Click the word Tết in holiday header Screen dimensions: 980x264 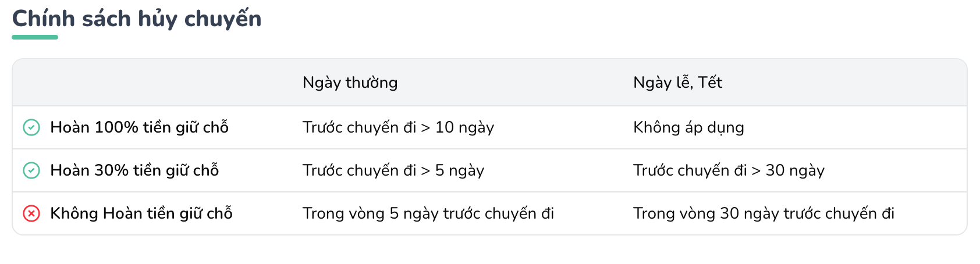coord(710,82)
